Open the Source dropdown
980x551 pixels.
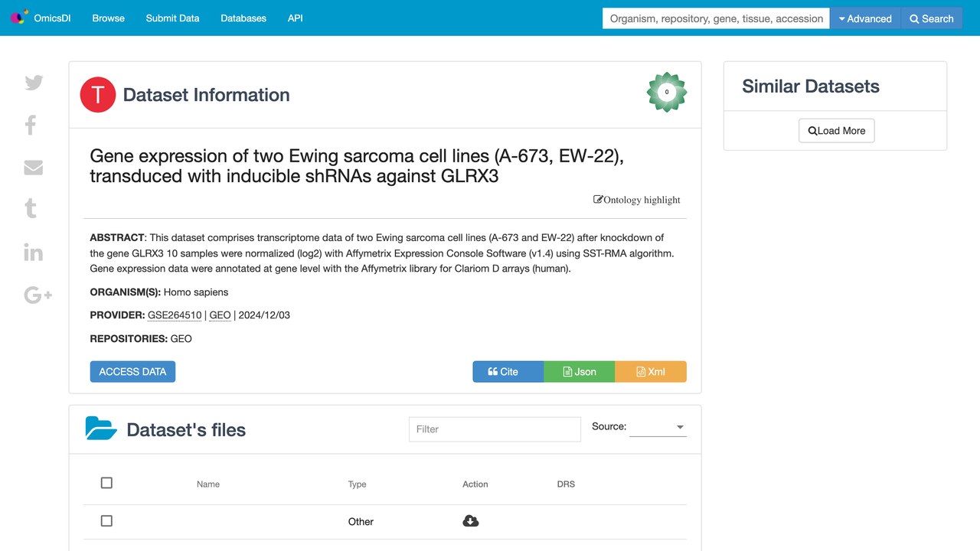(x=658, y=427)
